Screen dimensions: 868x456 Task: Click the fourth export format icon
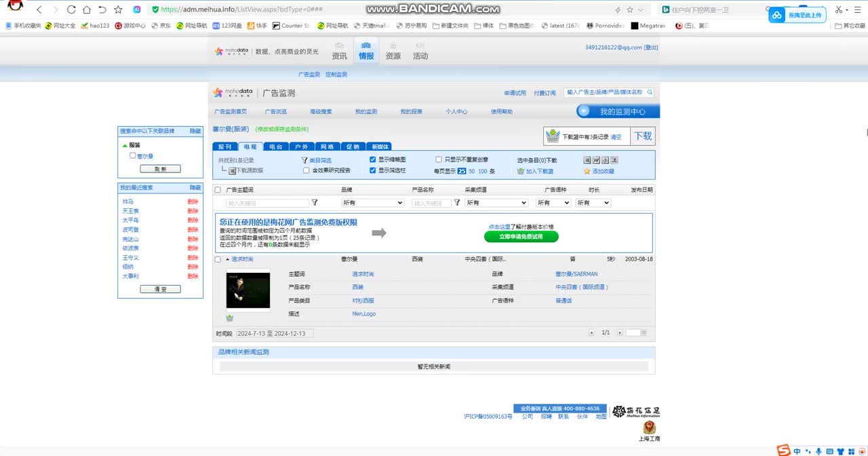[x=614, y=160]
